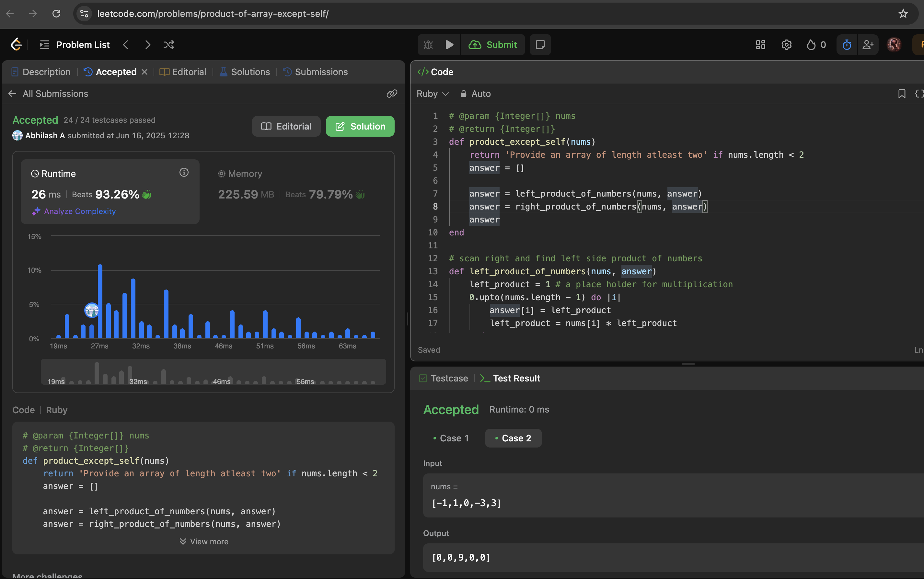Click the Runtime info circle icon
Screen dimensions: 924x579
tap(184, 173)
